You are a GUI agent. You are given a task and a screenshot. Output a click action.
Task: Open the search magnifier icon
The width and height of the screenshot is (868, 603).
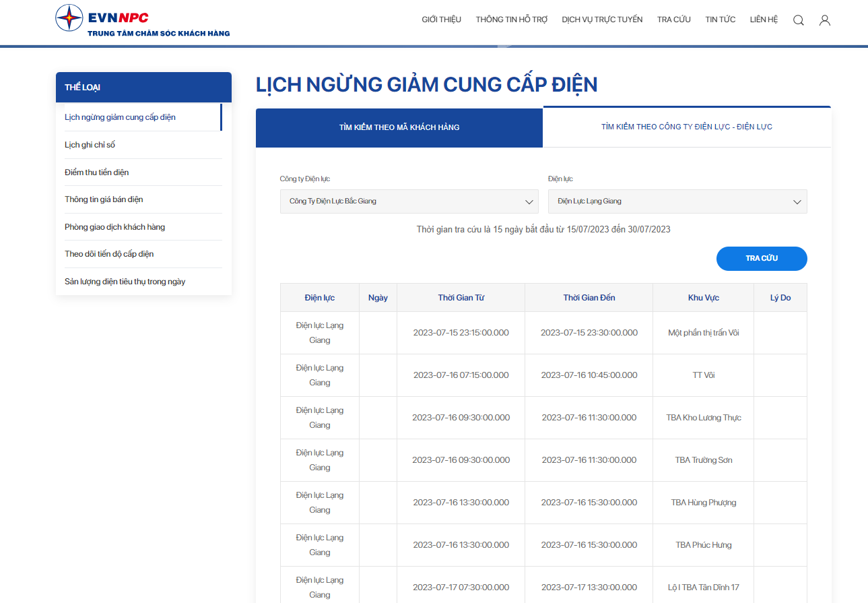point(799,20)
